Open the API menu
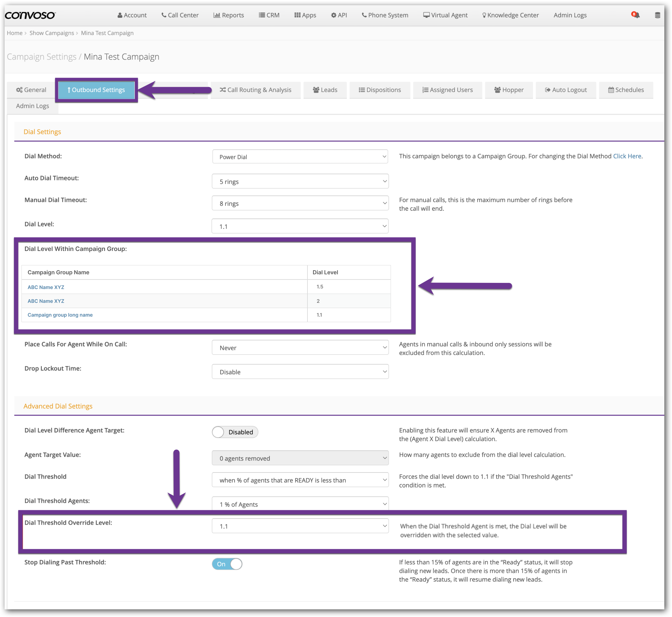This screenshot has height=617, width=672. pyautogui.click(x=339, y=15)
